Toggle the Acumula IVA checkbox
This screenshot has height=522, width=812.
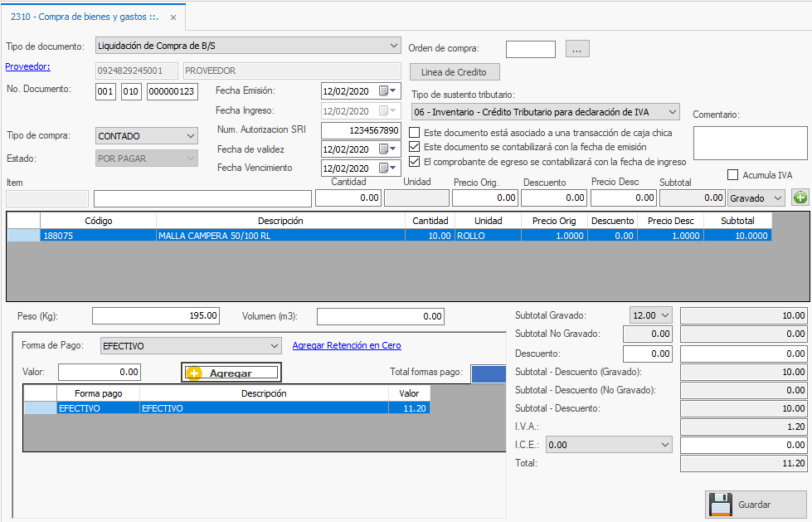(732, 175)
